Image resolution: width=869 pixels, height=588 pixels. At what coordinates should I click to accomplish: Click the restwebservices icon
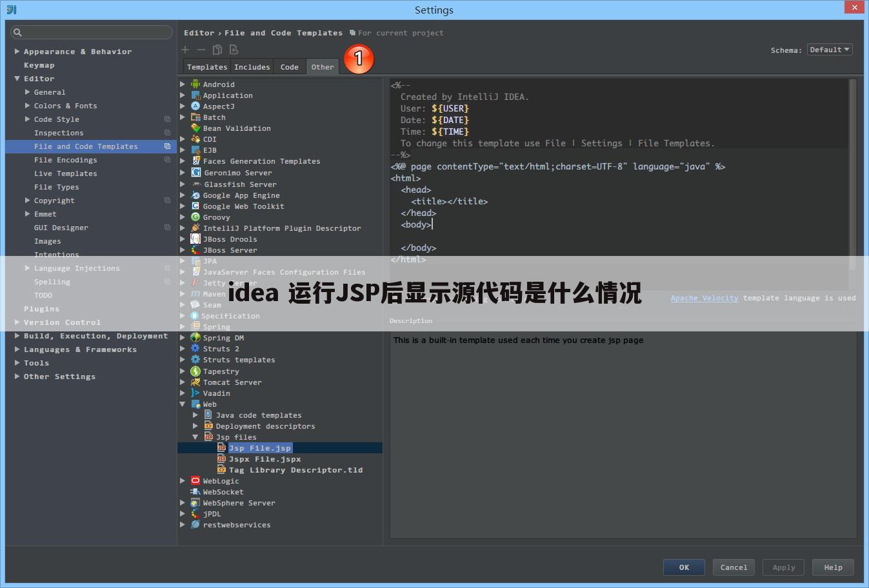pos(195,524)
